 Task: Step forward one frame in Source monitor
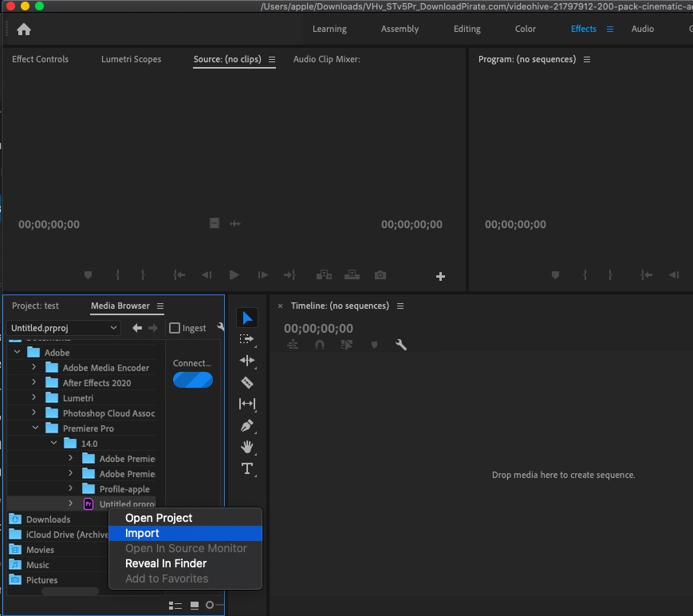coord(262,275)
